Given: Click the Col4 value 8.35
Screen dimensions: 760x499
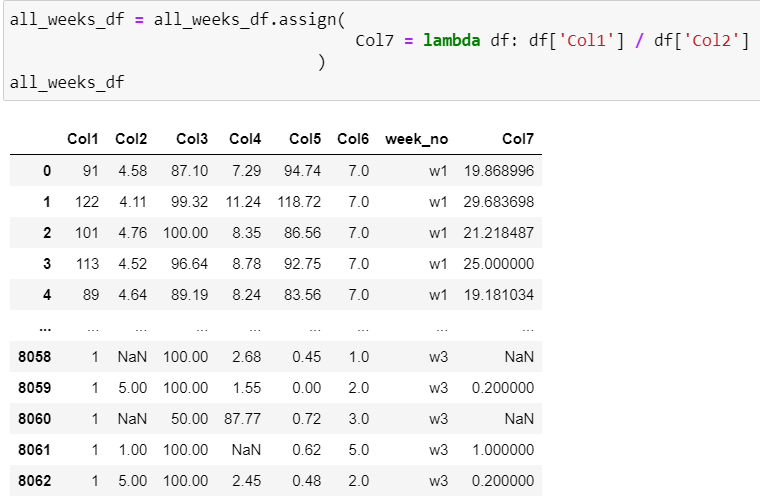Looking at the screenshot, I should point(246,233).
